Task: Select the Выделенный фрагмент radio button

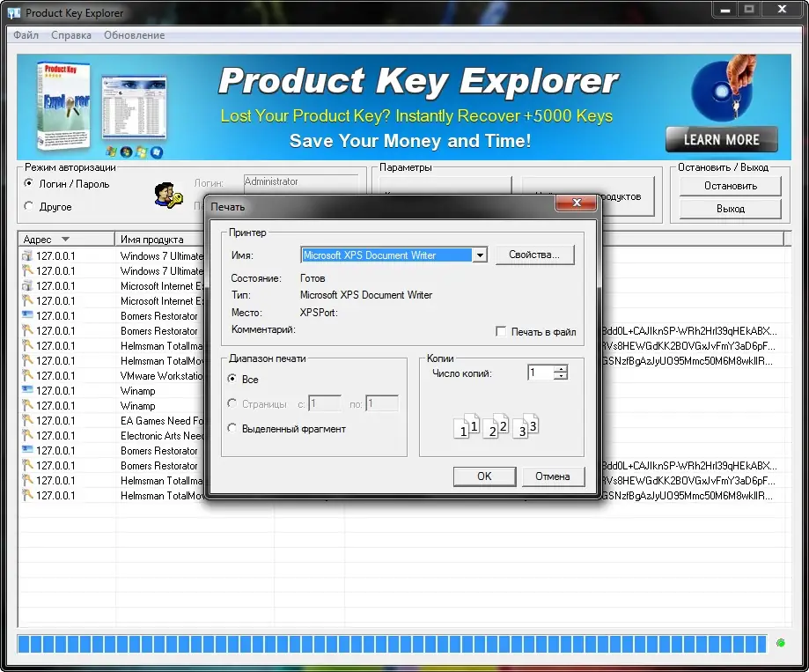Action: 232,428
